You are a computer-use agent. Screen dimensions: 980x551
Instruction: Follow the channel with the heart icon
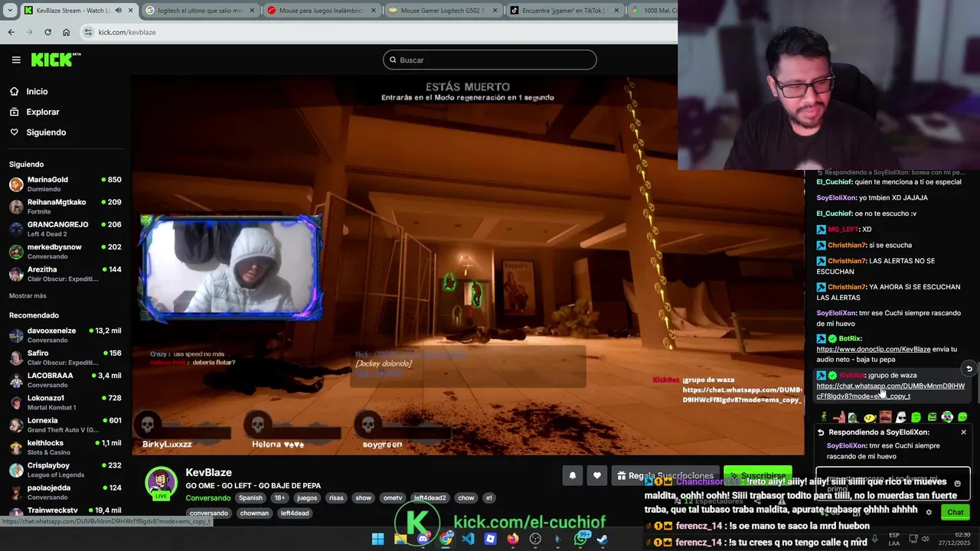pyautogui.click(x=596, y=475)
